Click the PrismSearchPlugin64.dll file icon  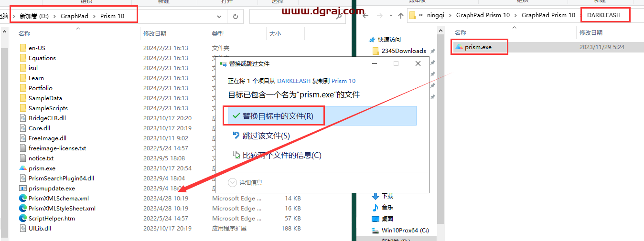tap(23, 178)
